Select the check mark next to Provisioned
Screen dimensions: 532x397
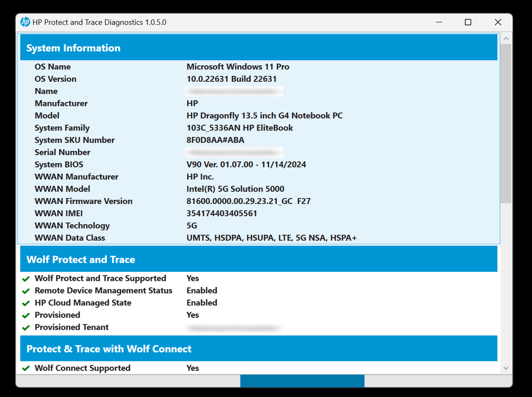tap(26, 316)
